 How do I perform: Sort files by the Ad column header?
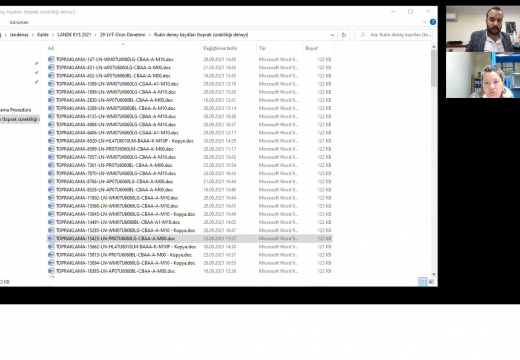pyautogui.click(x=51, y=48)
